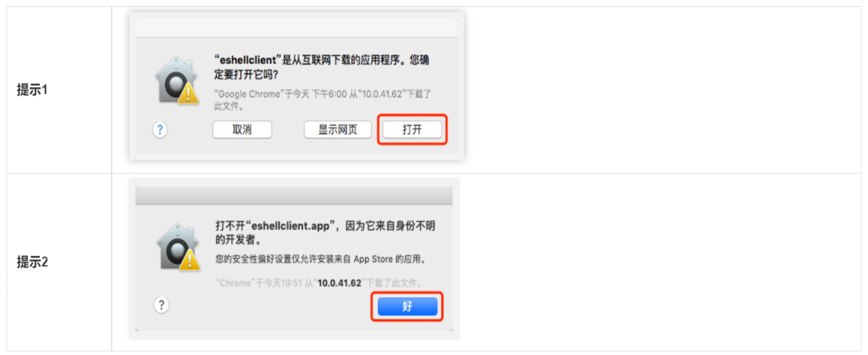Open help via question mark beside 取消
868x355 pixels.
tap(160, 130)
